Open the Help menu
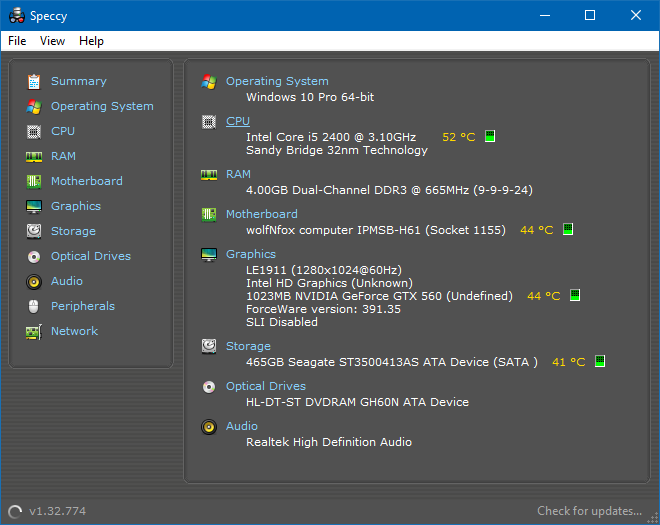The width and height of the screenshot is (660, 525). pos(91,41)
